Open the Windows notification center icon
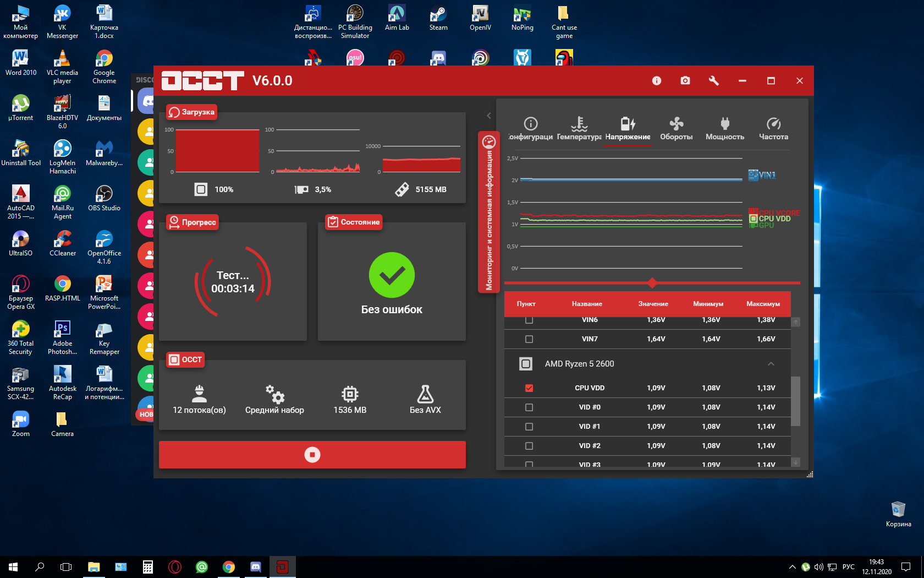Viewport: 924px width, 578px height. coord(905,567)
